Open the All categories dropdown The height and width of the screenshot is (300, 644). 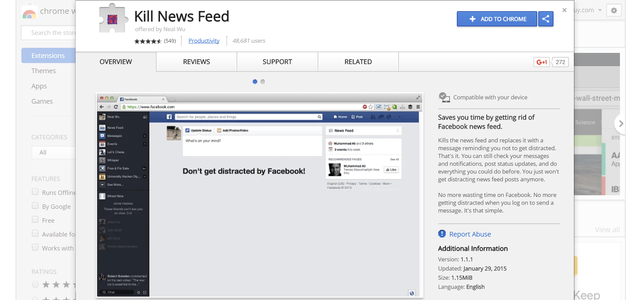54,153
